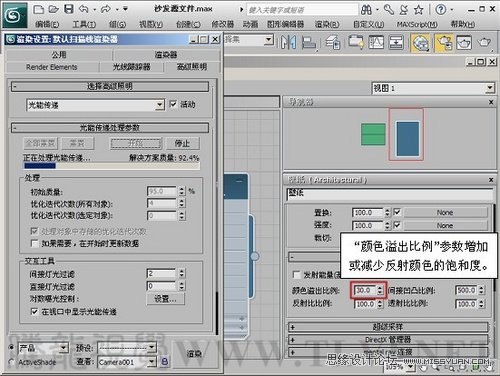Click the 设置... exposure control button
Screen dimensions: 500x376
point(165,299)
